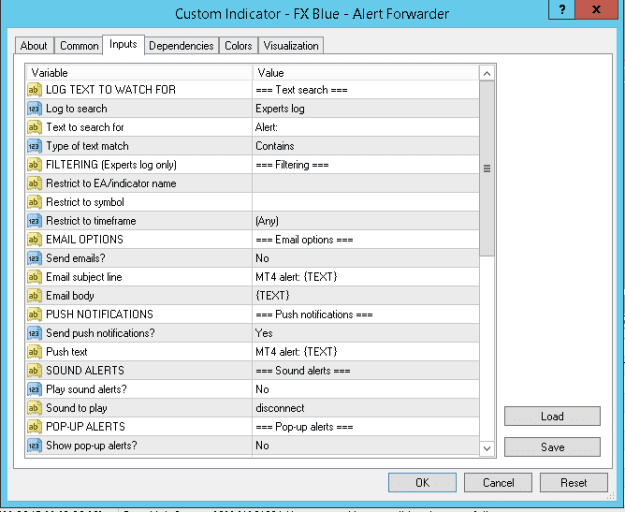Click the dialog help question mark button
Image resolution: width=625 pixels, height=512 pixels.
point(562,9)
